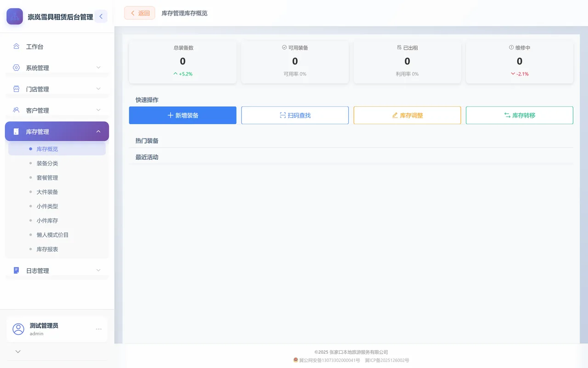Open the 懒人模式价目 page
This screenshot has width=588, height=368.
(57, 235)
